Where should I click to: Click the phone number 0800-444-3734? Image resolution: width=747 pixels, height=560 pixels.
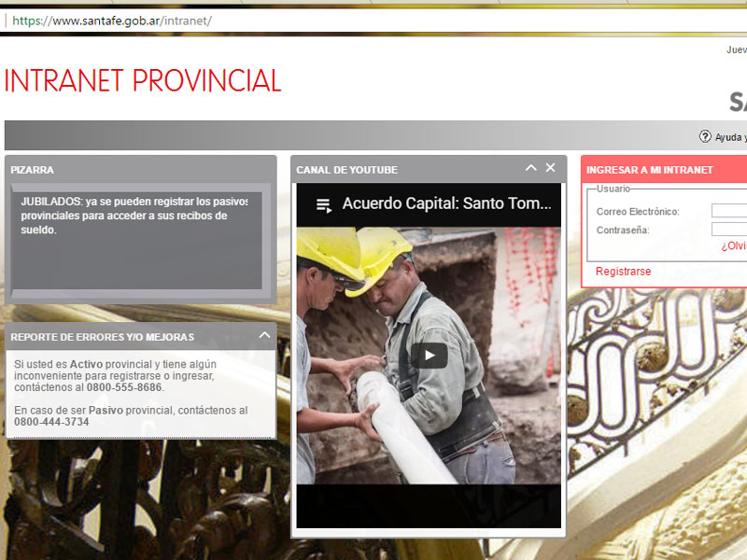(x=51, y=422)
